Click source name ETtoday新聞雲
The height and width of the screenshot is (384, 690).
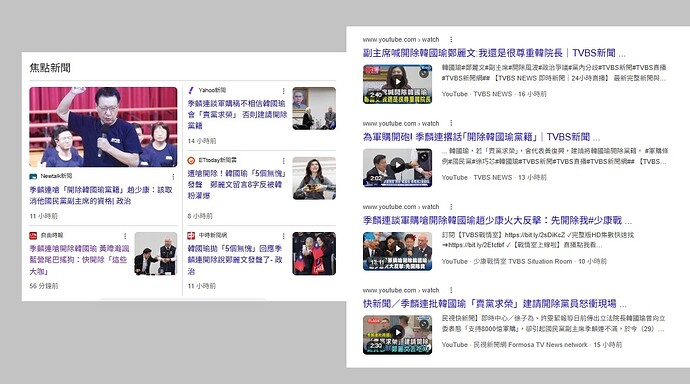[217, 160]
